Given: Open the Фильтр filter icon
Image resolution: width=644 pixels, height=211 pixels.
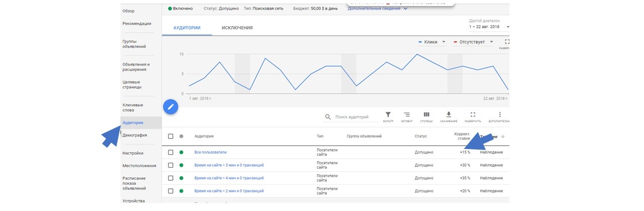Looking at the screenshot, I should (388, 115).
